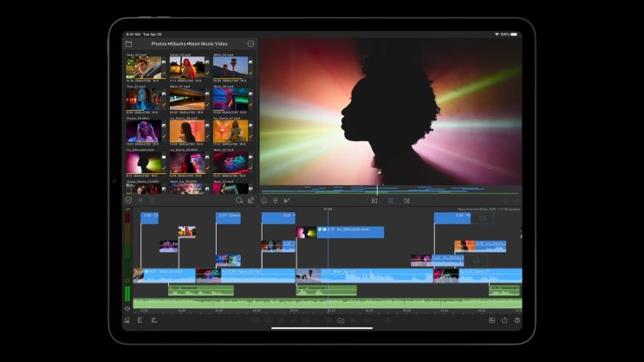Select the man in car thumbnail
This screenshot has width=644, height=362.
[x=143, y=68]
